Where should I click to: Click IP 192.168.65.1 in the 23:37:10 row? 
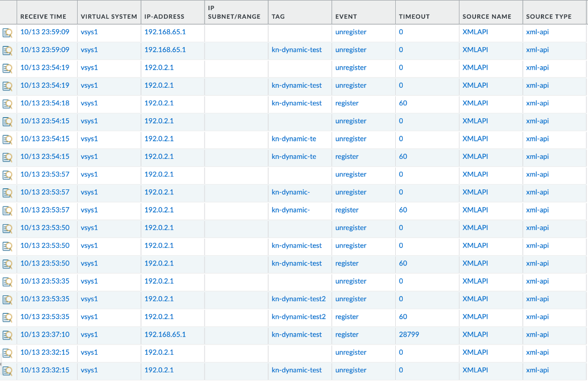tap(165, 334)
